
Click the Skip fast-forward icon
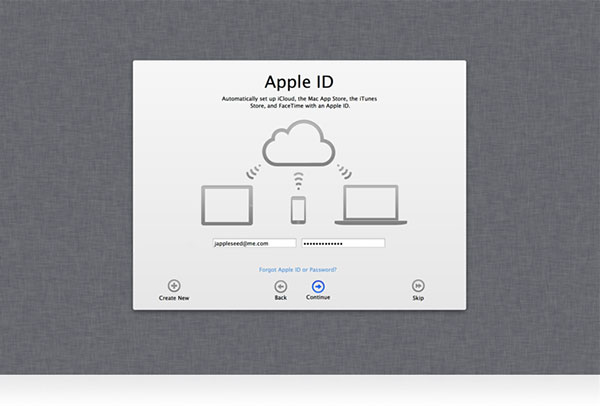pyautogui.click(x=418, y=286)
